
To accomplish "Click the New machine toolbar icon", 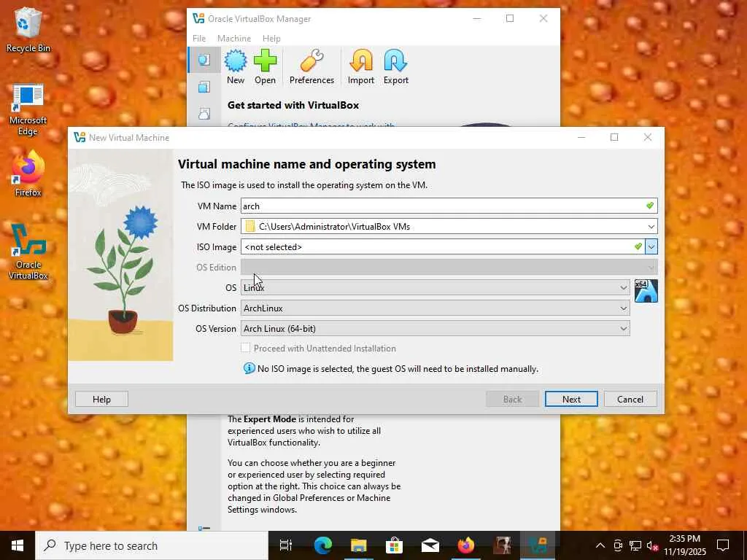I will pyautogui.click(x=236, y=66).
